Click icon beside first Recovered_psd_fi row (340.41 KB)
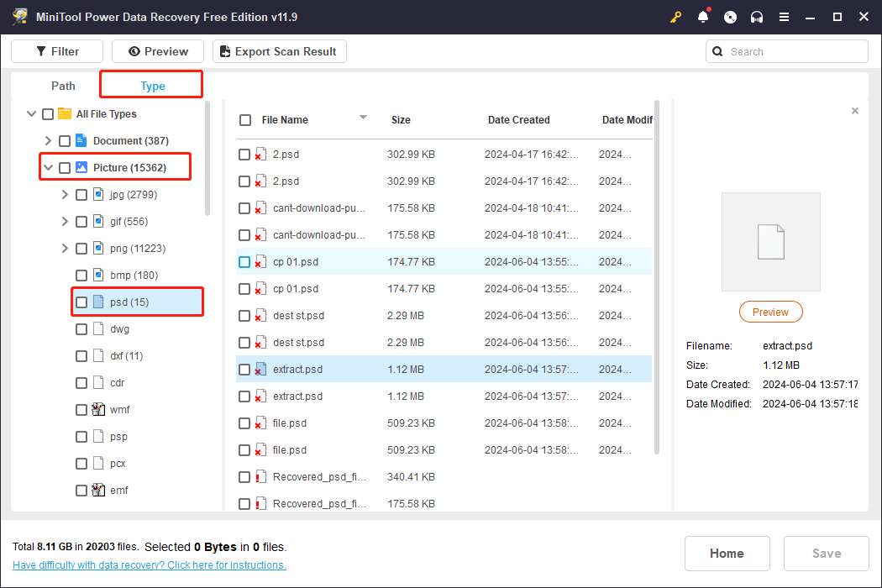The image size is (882, 588). coord(260,477)
